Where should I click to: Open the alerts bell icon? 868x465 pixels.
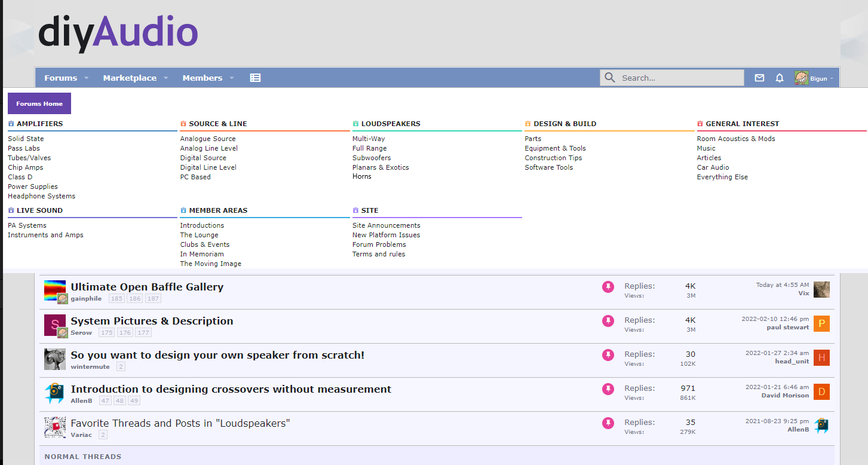point(780,78)
